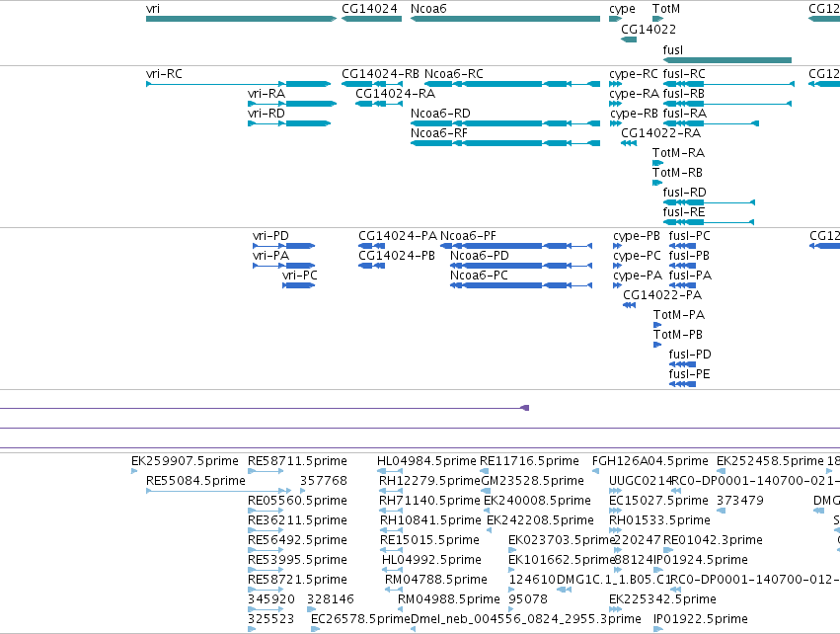Select the CG14022 gene glyph

click(629, 40)
